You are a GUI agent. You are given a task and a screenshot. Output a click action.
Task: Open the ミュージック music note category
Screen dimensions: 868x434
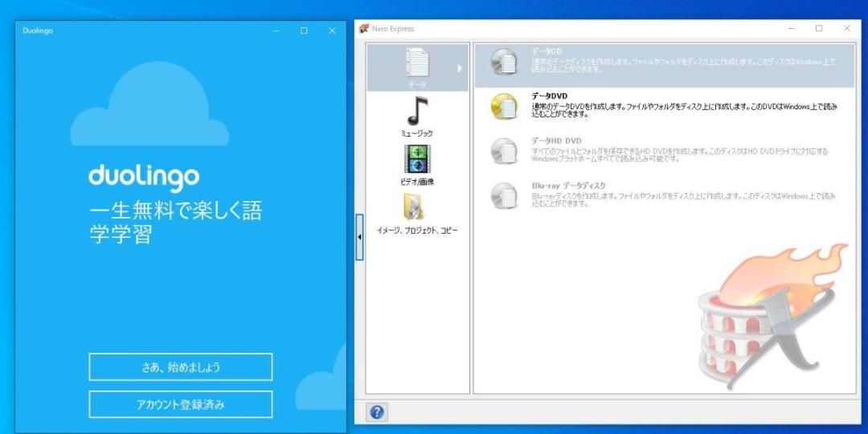point(417,111)
